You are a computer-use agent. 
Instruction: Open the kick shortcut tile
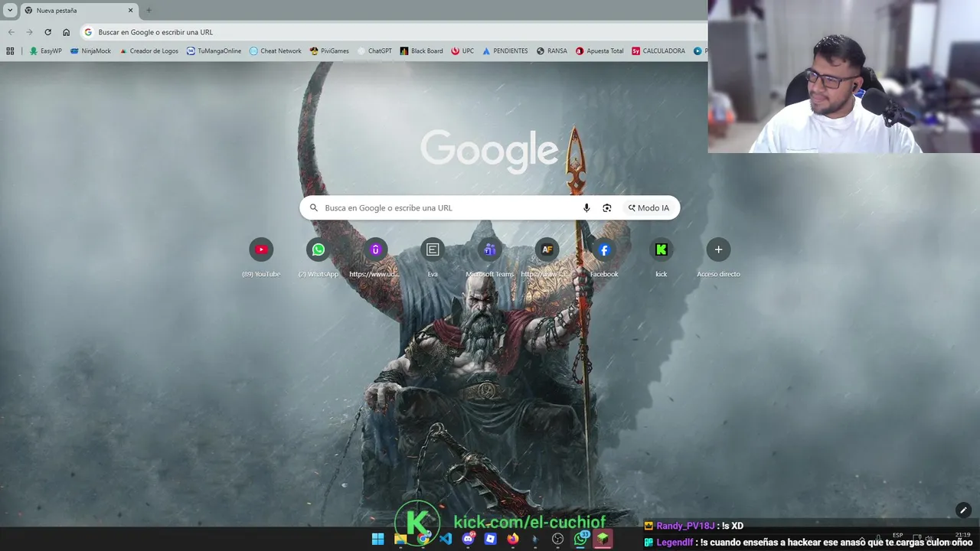coord(661,258)
